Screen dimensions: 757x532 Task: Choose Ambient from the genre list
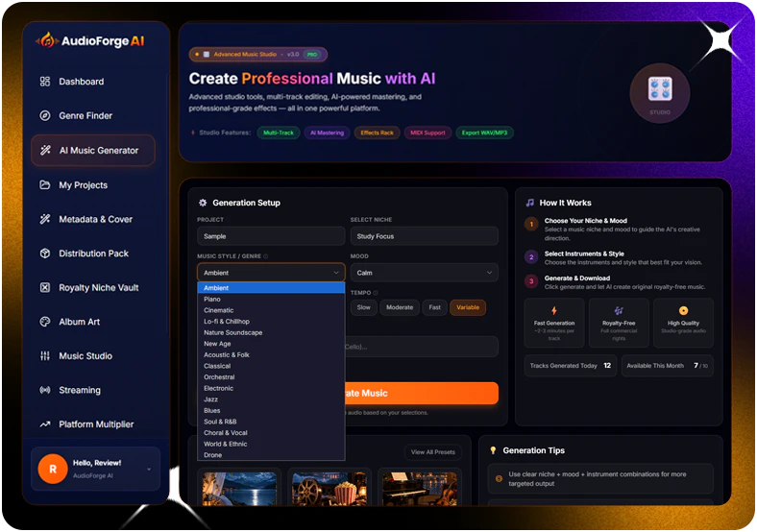pos(271,288)
